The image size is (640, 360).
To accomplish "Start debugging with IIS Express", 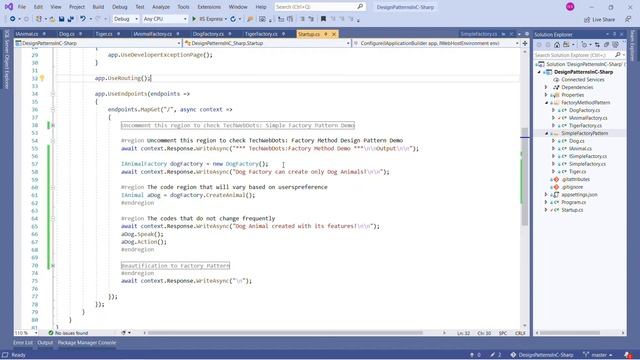I will tap(209, 19).
